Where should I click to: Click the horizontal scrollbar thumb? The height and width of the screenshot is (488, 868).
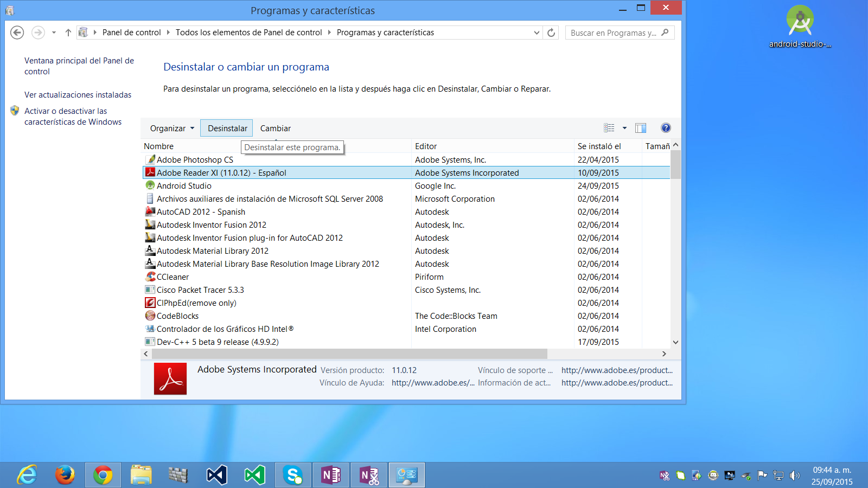[x=349, y=354]
